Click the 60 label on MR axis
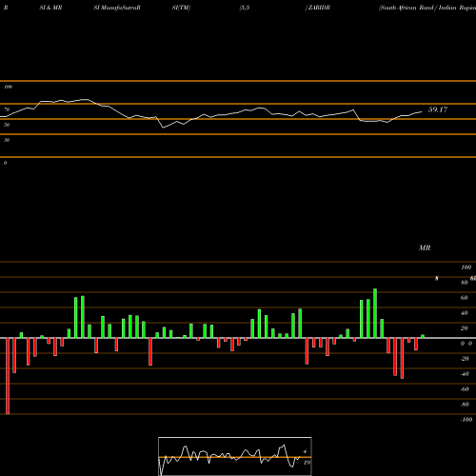This screenshot has height=476, width=476. click(465, 298)
